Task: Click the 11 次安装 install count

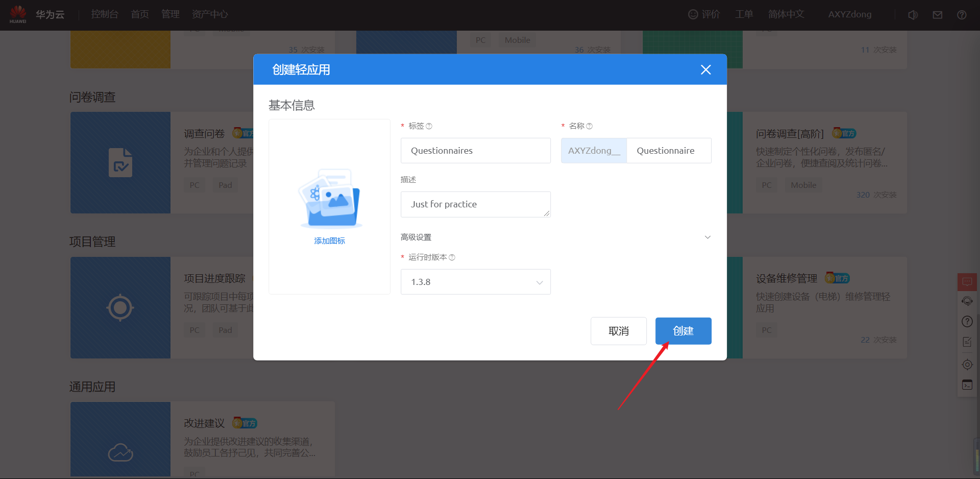Action: [878, 50]
